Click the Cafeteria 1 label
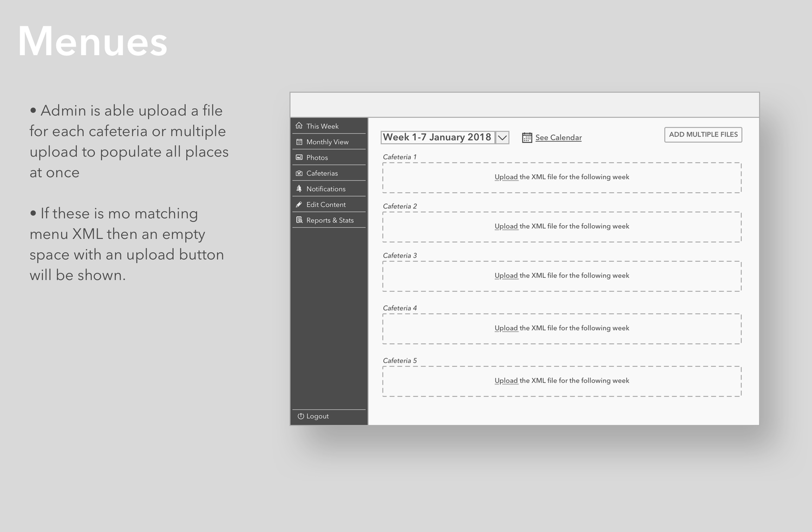Screen dimensions: 812x532 [400, 157]
